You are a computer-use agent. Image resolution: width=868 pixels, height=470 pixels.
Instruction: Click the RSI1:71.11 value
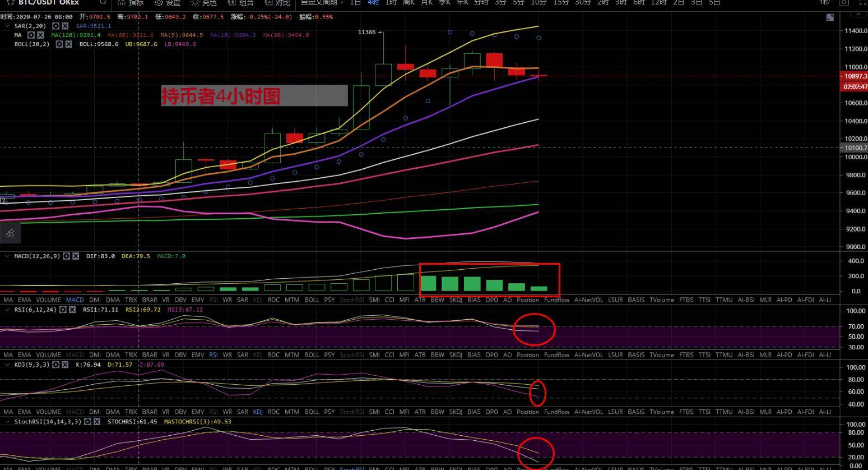[x=100, y=310]
